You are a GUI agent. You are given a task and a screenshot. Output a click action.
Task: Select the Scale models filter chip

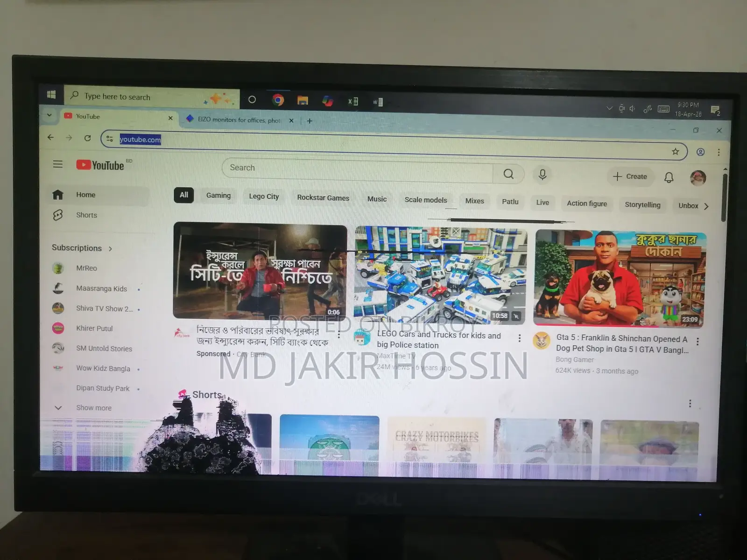click(426, 200)
